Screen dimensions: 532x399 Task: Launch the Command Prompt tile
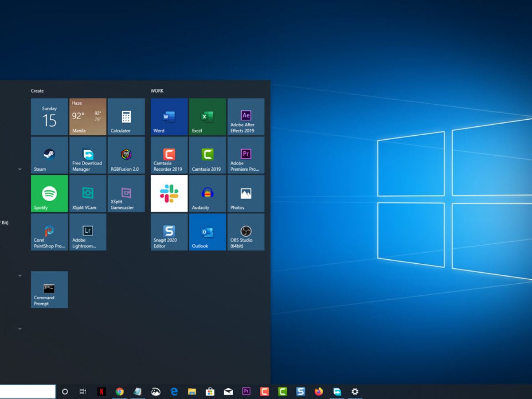tap(49, 290)
